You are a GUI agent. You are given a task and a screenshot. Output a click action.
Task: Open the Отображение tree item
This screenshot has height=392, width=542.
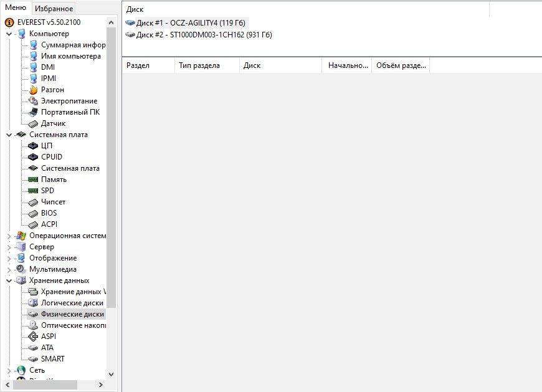click(53, 258)
